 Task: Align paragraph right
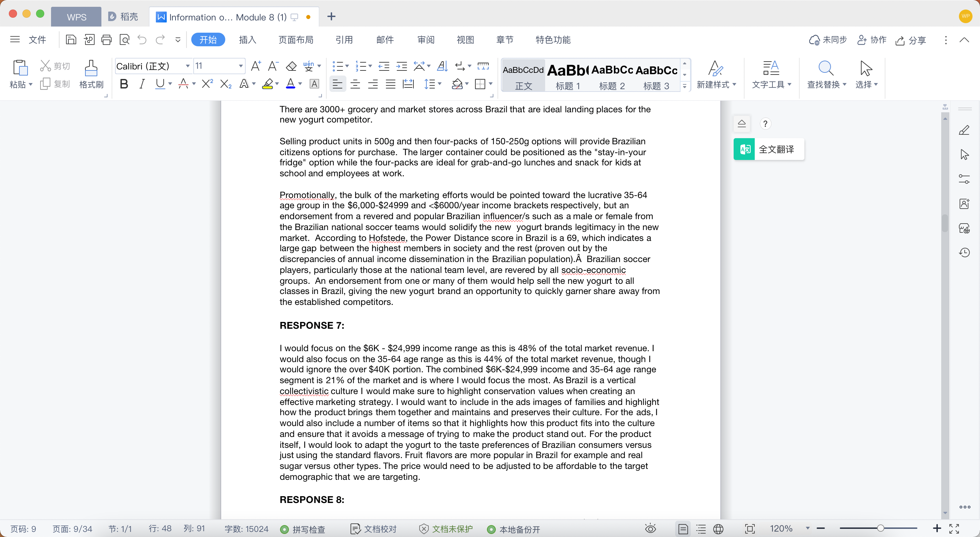coord(373,84)
